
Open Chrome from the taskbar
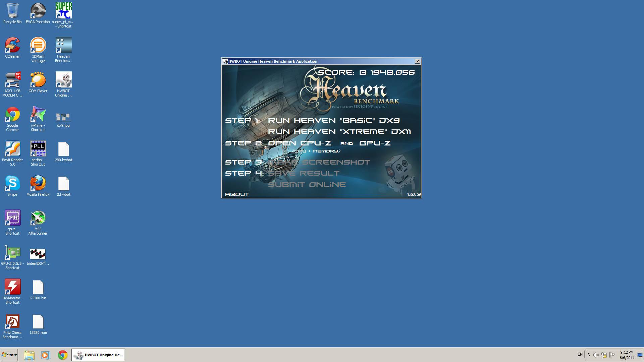(63, 355)
